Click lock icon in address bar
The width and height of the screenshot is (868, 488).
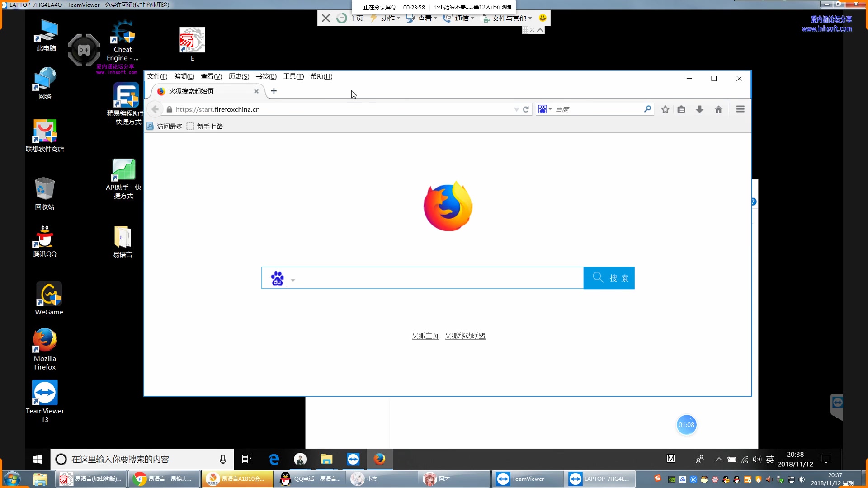(170, 109)
